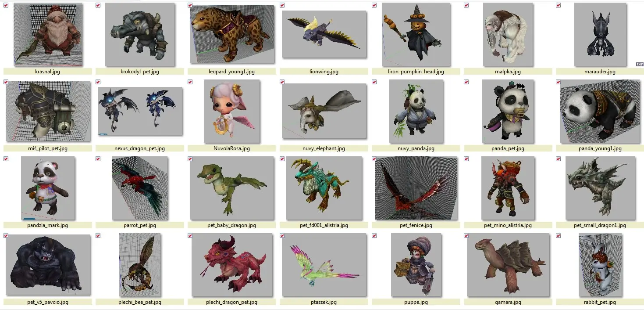The width and height of the screenshot is (644, 310).
Task: Open the krasnal.jpg dwarf thumbnail
Action: coord(48,34)
